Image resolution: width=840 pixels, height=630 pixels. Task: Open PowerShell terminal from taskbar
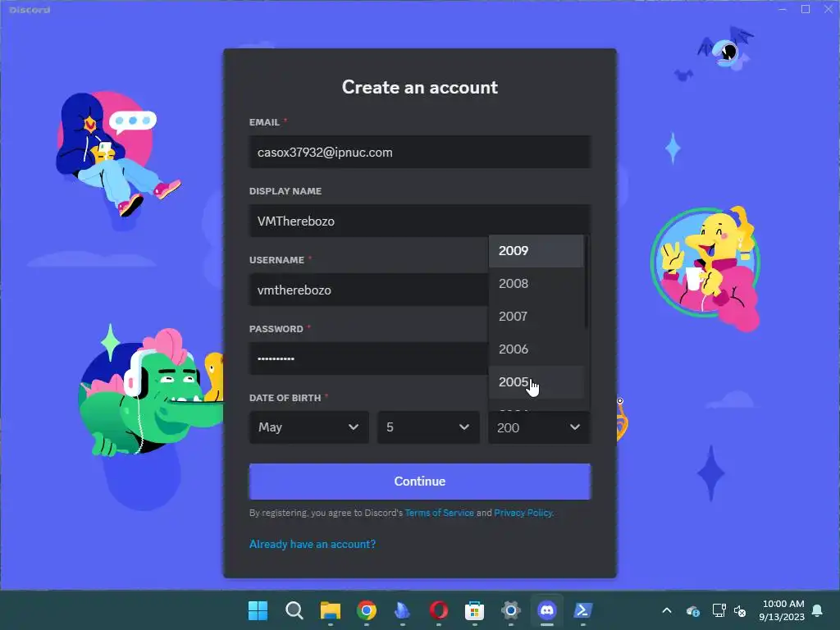(x=583, y=610)
